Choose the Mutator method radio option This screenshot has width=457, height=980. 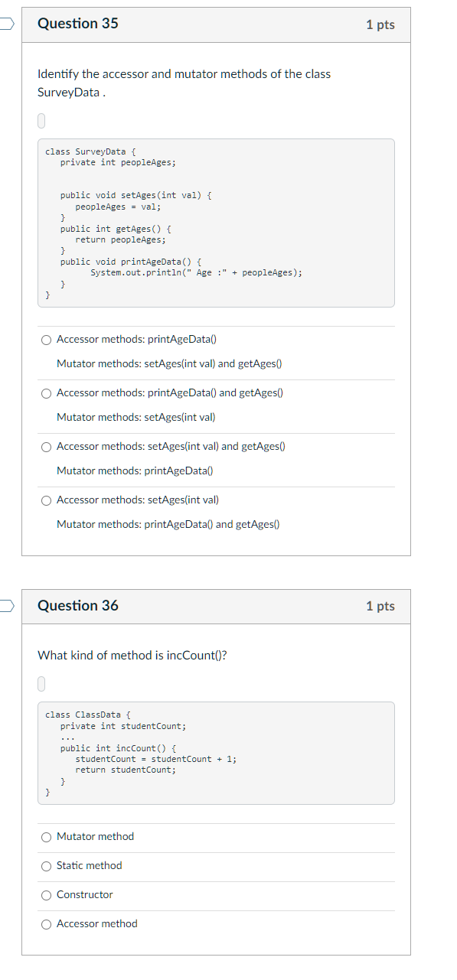pyautogui.click(x=47, y=836)
